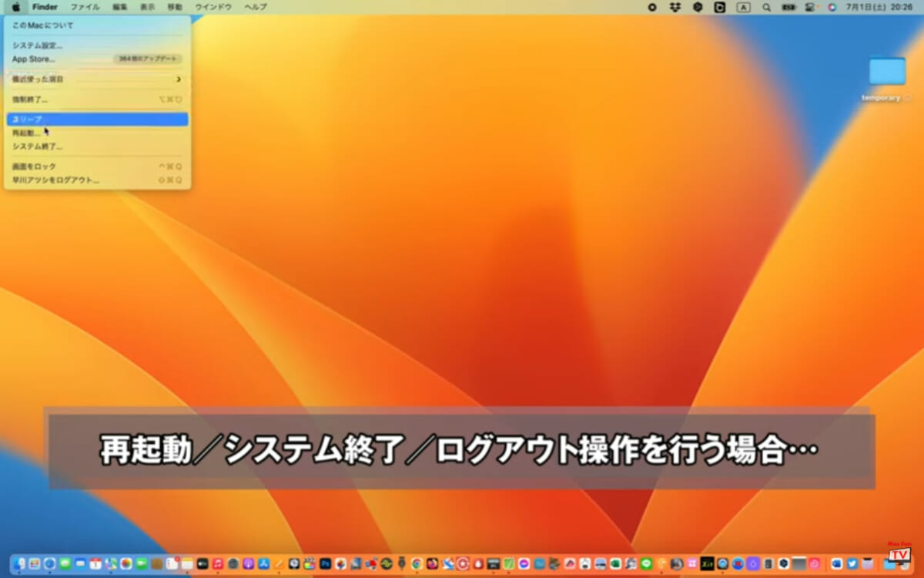Open the Podcasts app in Dock
The image size is (924, 578).
[249, 564]
